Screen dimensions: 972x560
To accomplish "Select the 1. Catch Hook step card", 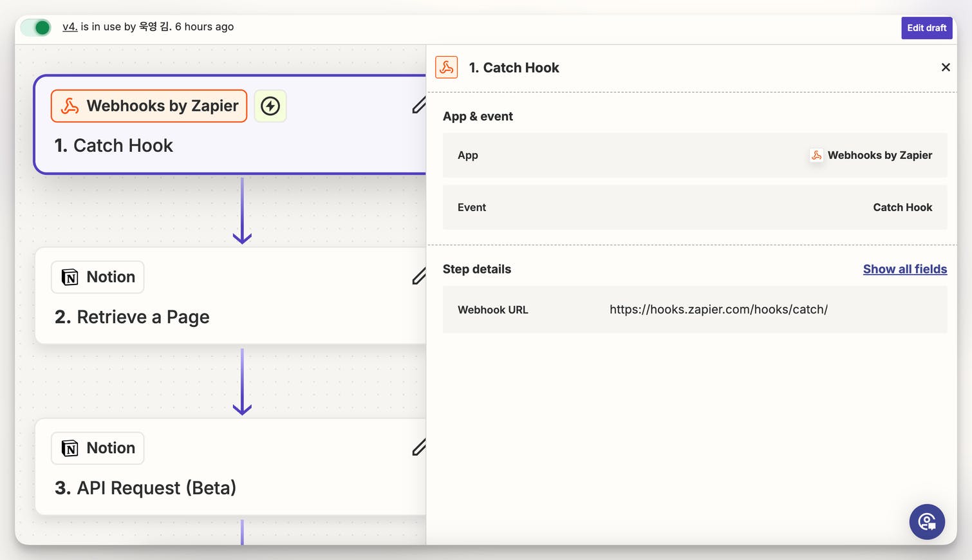I will [113, 146].
